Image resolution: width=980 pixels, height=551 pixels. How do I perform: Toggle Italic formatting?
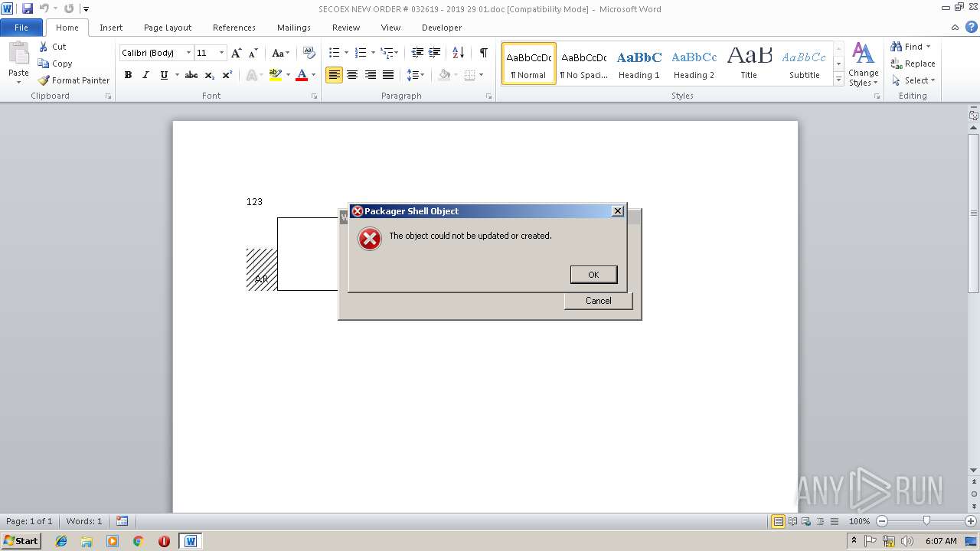145,75
